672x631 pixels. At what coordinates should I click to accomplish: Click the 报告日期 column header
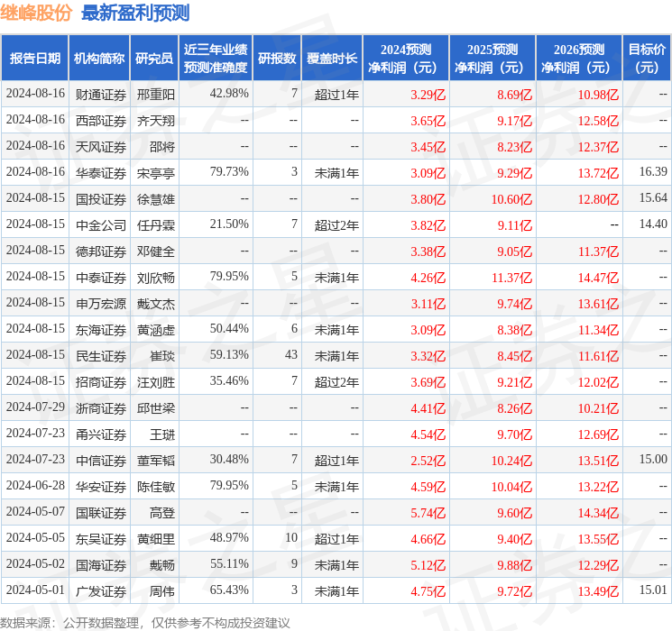pos(34,59)
